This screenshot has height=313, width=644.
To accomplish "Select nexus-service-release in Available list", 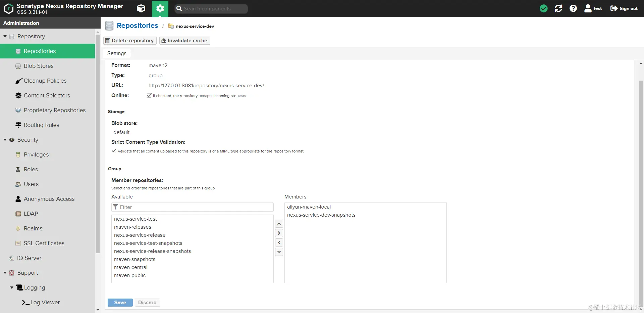I will (x=193, y=235).
